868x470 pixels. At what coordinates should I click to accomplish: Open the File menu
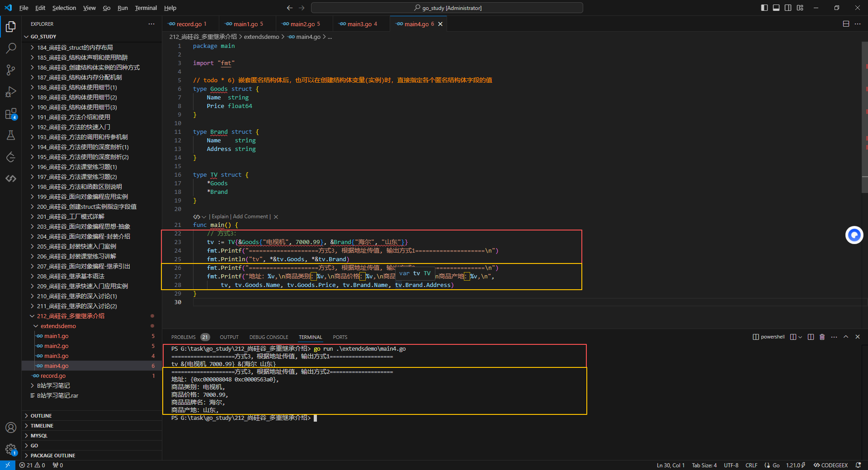(24, 8)
